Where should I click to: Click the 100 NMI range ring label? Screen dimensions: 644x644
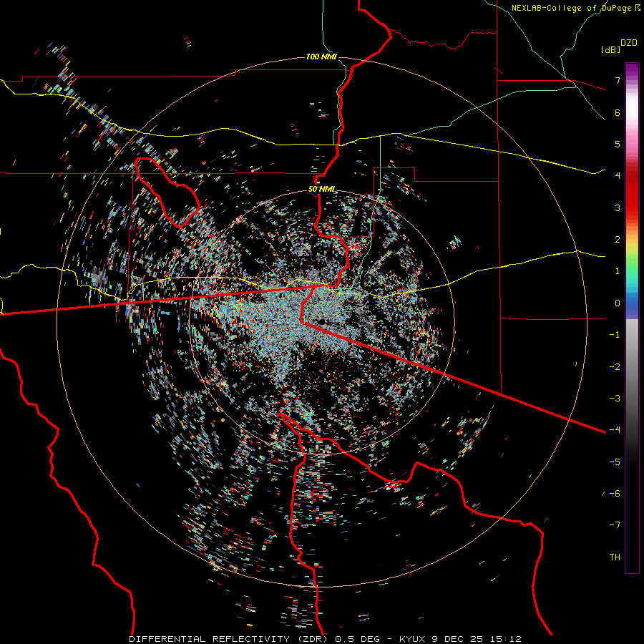click(321, 57)
